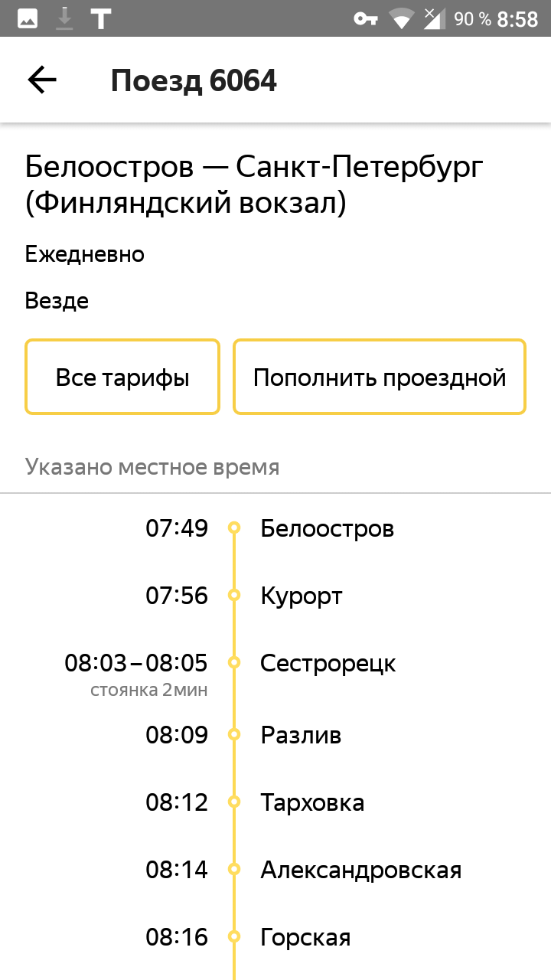Open the picture notification icon in status bar
The height and width of the screenshot is (980, 551).
pos(28,19)
